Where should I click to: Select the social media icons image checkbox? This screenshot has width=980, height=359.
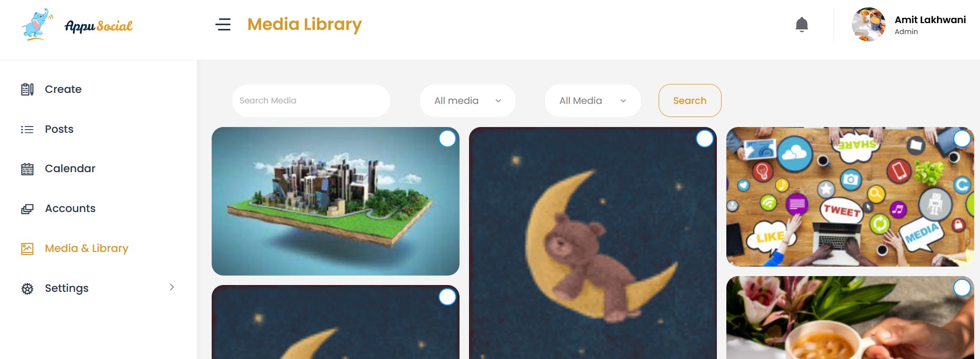coord(962,139)
